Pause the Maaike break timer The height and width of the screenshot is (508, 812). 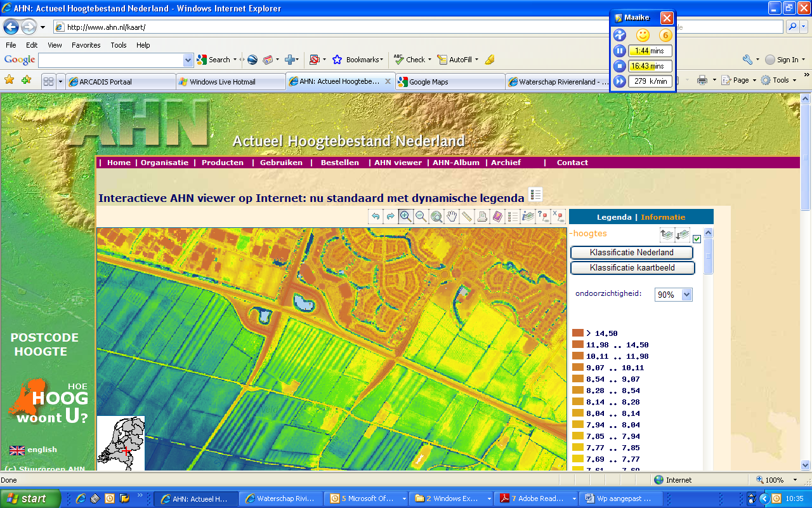tap(620, 51)
